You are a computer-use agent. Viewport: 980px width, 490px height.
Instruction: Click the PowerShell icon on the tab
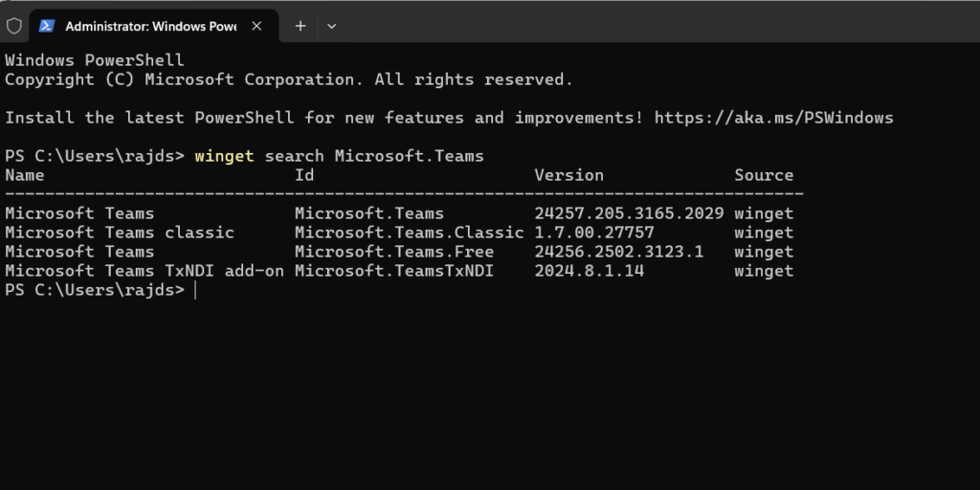coord(48,26)
